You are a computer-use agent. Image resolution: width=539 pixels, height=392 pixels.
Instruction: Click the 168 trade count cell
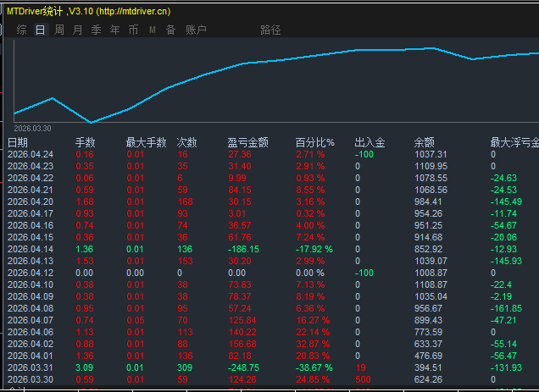185,202
